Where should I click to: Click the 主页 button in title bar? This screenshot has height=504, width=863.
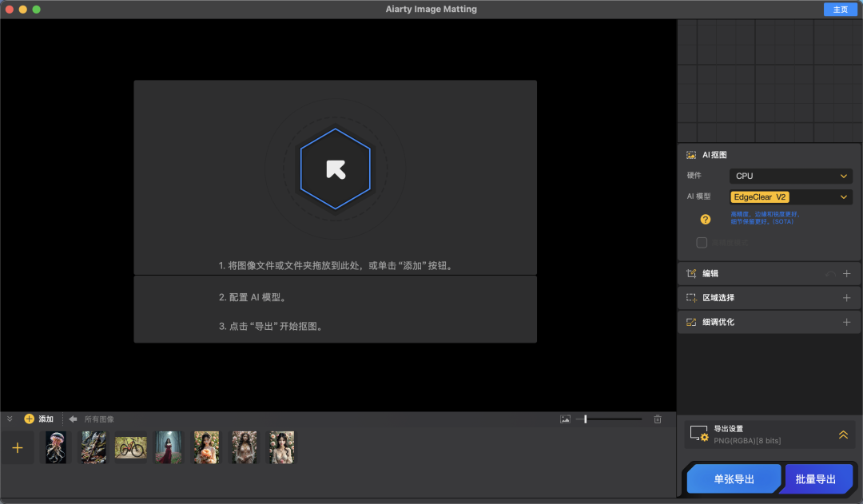tap(840, 10)
